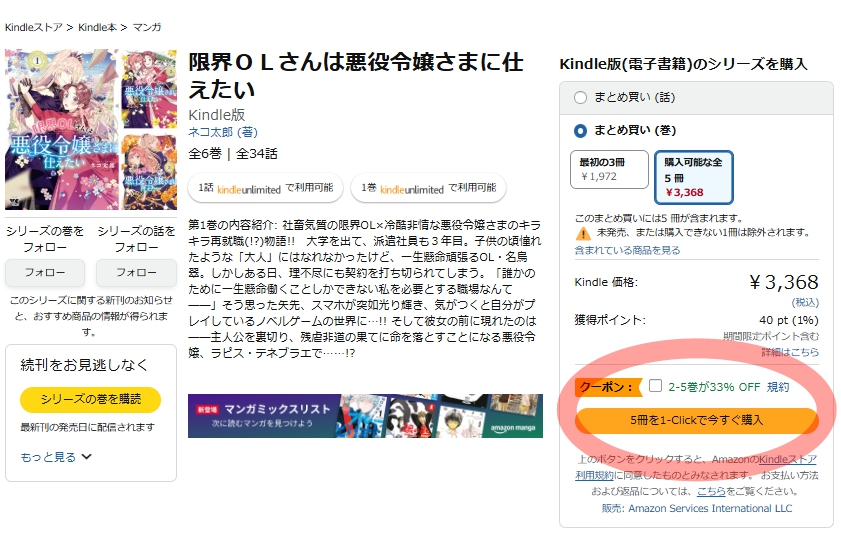Choose the 最初の3冊 bundle option
Image resolution: width=841 pixels, height=539 pixels.
608,170
